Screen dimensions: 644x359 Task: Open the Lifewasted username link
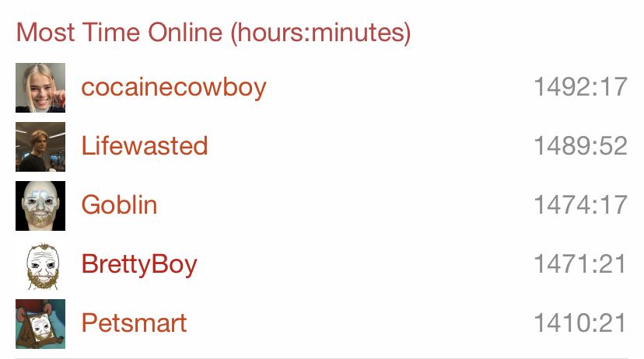(145, 146)
